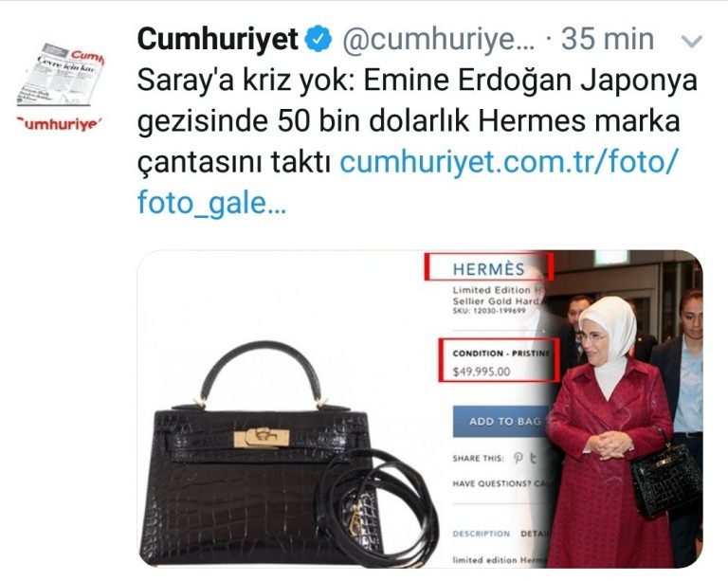
Task: Select the DETAILS tab
Action: [x=535, y=534]
